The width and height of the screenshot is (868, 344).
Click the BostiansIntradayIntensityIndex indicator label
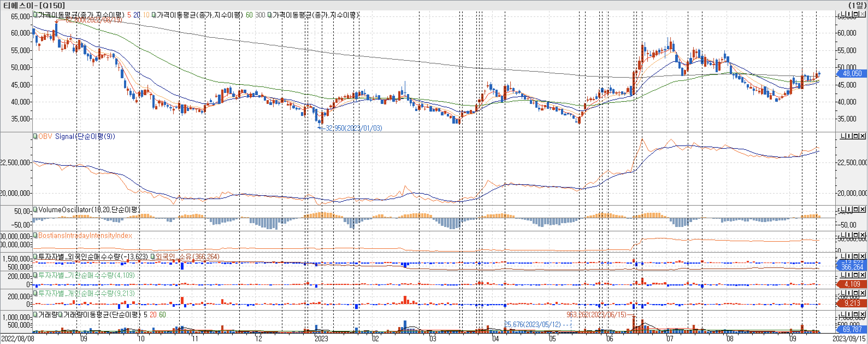click(85, 235)
